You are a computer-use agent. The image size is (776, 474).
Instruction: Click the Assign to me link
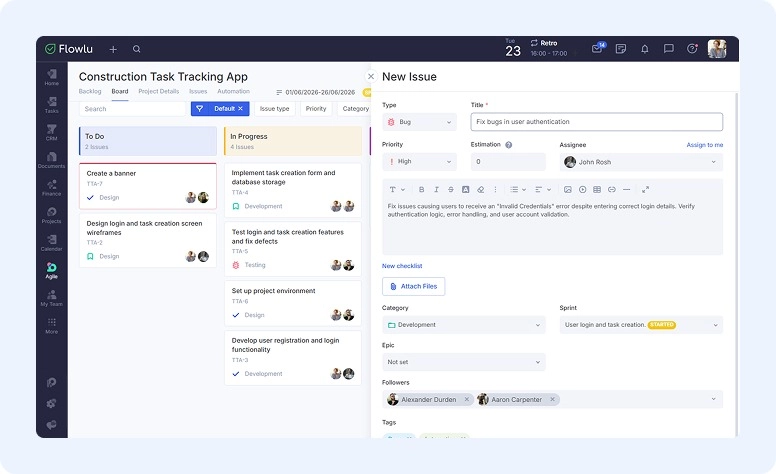[x=705, y=145]
